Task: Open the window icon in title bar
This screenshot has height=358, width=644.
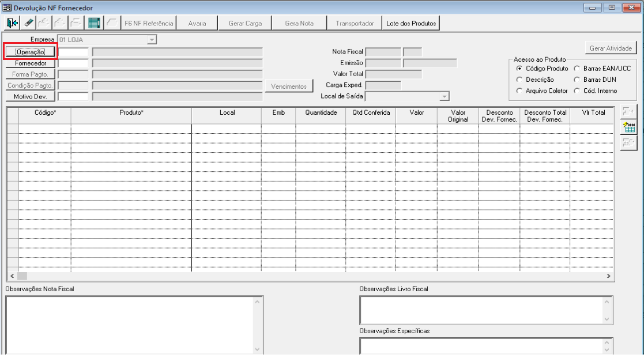Action: (7, 8)
